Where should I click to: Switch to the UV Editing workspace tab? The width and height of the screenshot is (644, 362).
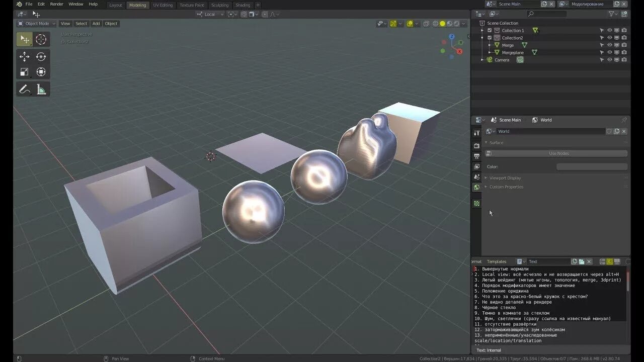pyautogui.click(x=163, y=5)
